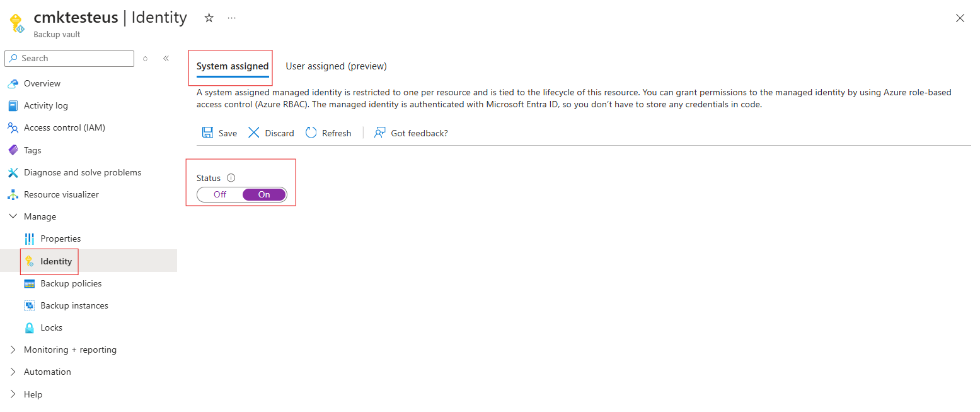The height and width of the screenshot is (412, 980).
Task: Show Status info tooltip icon
Action: 231,178
